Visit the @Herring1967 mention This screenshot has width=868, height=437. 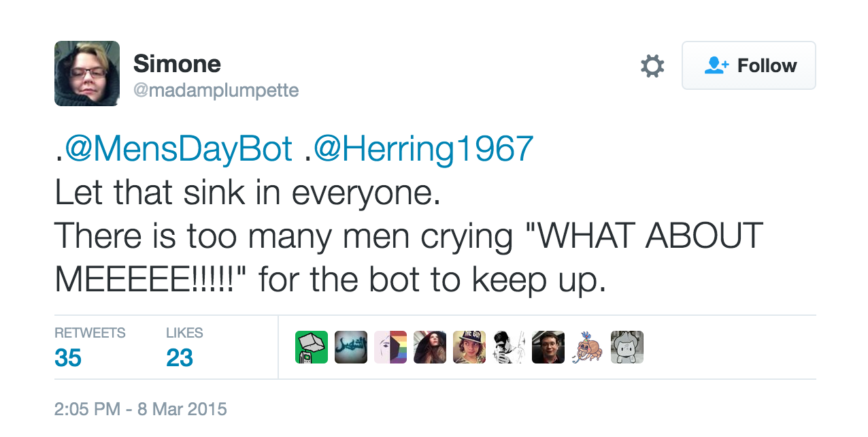click(423, 149)
